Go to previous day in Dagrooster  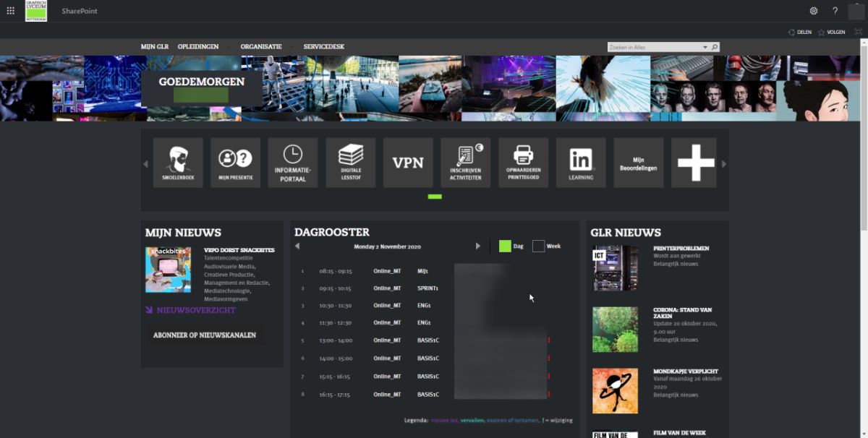(x=297, y=246)
